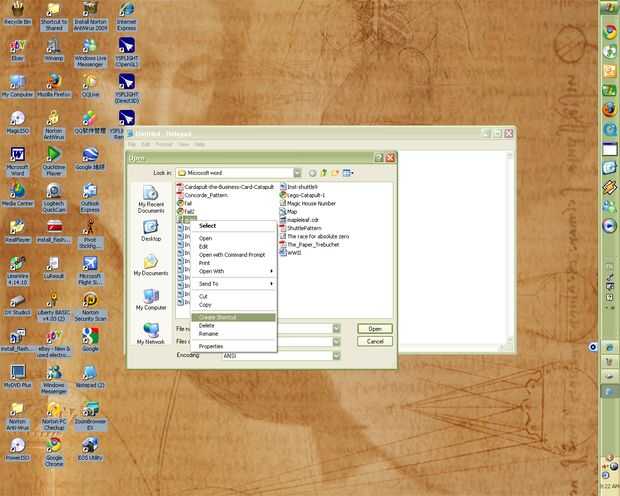Select the YSFLIGHT (OpenGL) desktop icon

127,53
